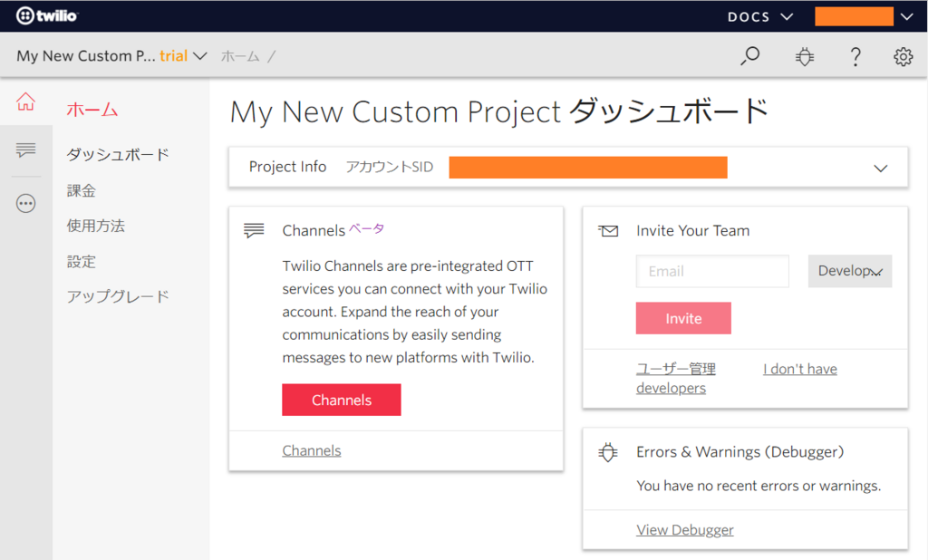Select ダッシュボード in the side menu
The width and height of the screenshot is (928, 560).
(118, 155)
